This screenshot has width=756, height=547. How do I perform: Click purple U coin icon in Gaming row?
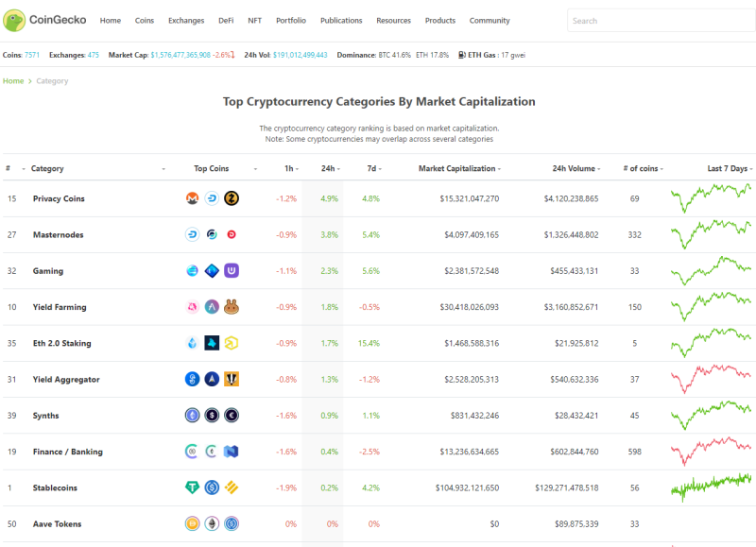click(232, 271)
